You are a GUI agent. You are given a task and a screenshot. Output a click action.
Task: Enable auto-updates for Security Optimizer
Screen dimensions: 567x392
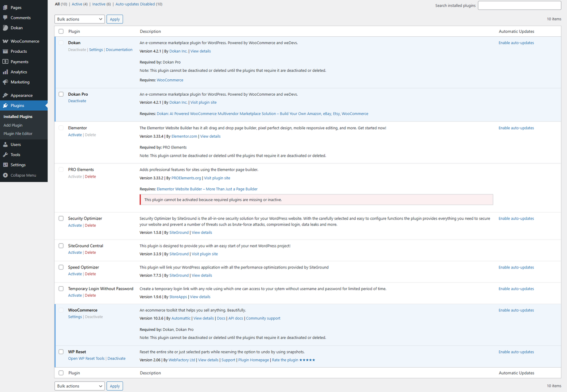tap(516, 218)
